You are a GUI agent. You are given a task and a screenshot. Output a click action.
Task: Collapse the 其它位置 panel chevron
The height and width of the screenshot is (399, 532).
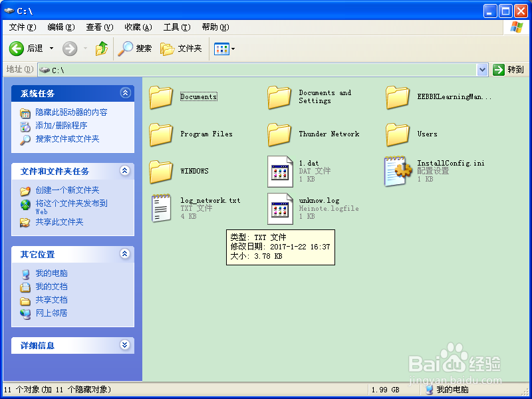pos(125,254)
